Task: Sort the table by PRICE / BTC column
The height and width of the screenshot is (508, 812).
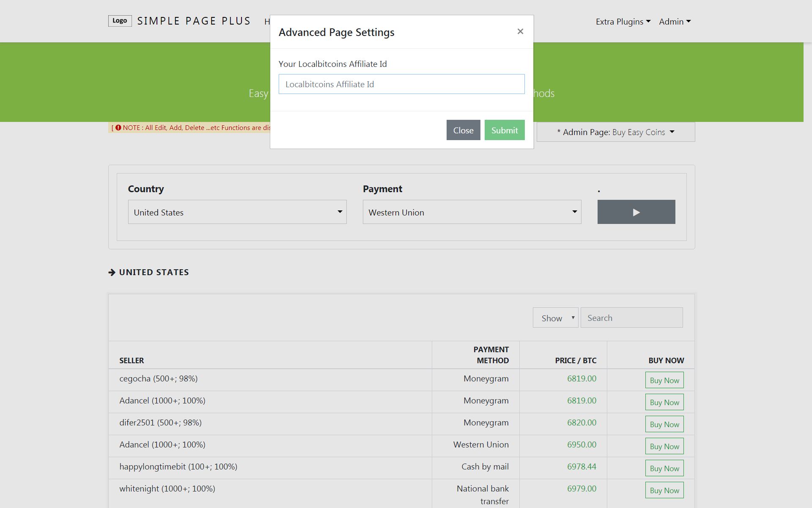Action: [575, 360]
